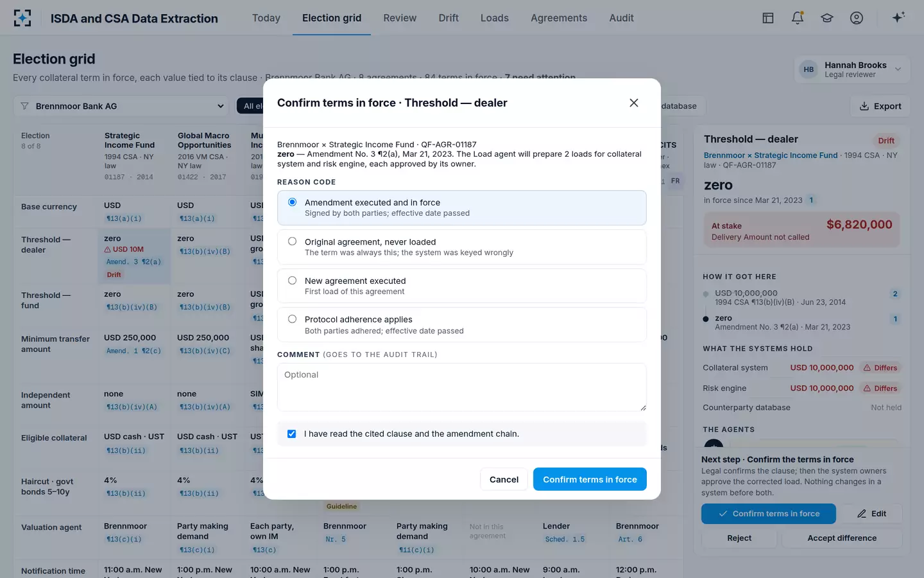Screen dimensions: 924x578
Task: Click the $6,820,000 at stake amount
Action: point(859,224)
